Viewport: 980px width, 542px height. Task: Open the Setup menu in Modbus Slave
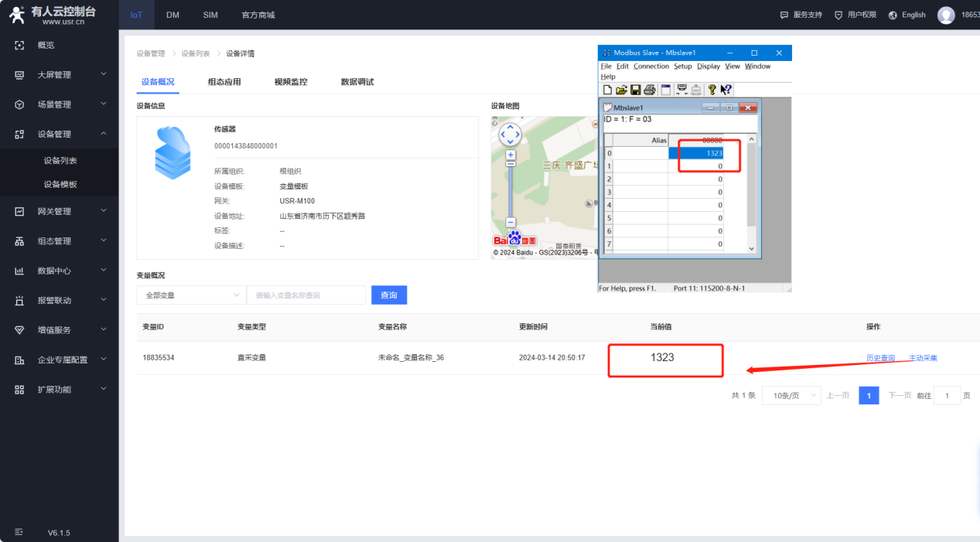[x=682, y=66]
